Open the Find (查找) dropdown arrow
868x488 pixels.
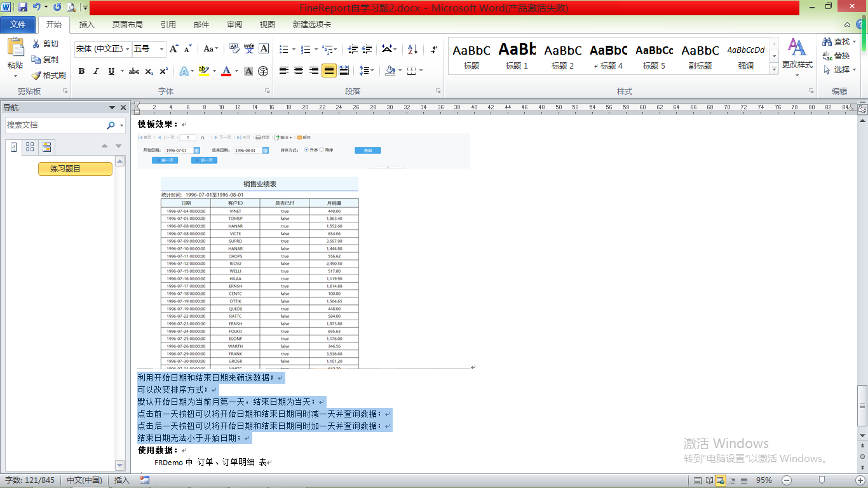pyautogui.click(x=854, y=42)
